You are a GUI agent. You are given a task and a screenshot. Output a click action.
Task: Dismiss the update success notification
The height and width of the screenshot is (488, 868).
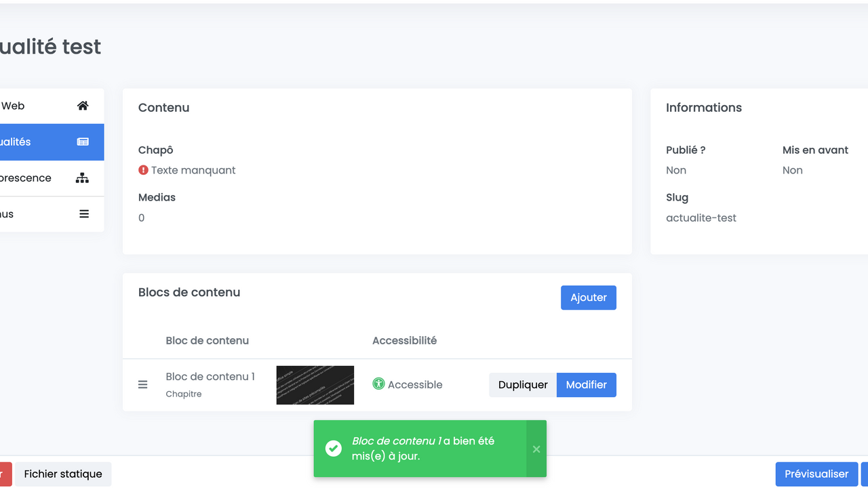tap(536, 449)
